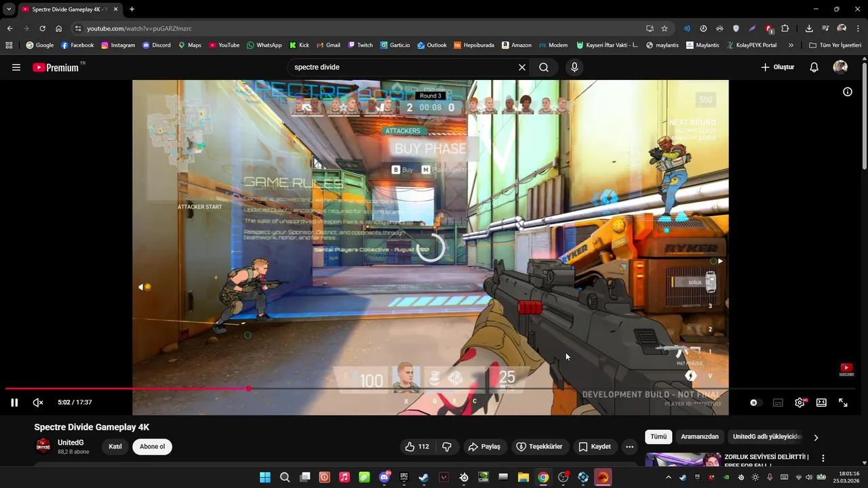This screenshot has width=868, height=488.
Task: Start voice search with microphone
Action: (x=574, y=67)
